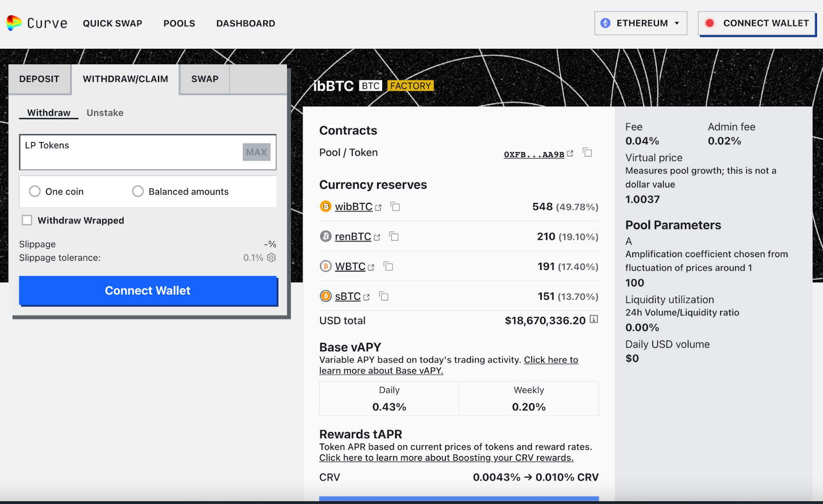823x504 pixels.
Task: Open slippage tolerance settings gear
Action: (272, 257)
